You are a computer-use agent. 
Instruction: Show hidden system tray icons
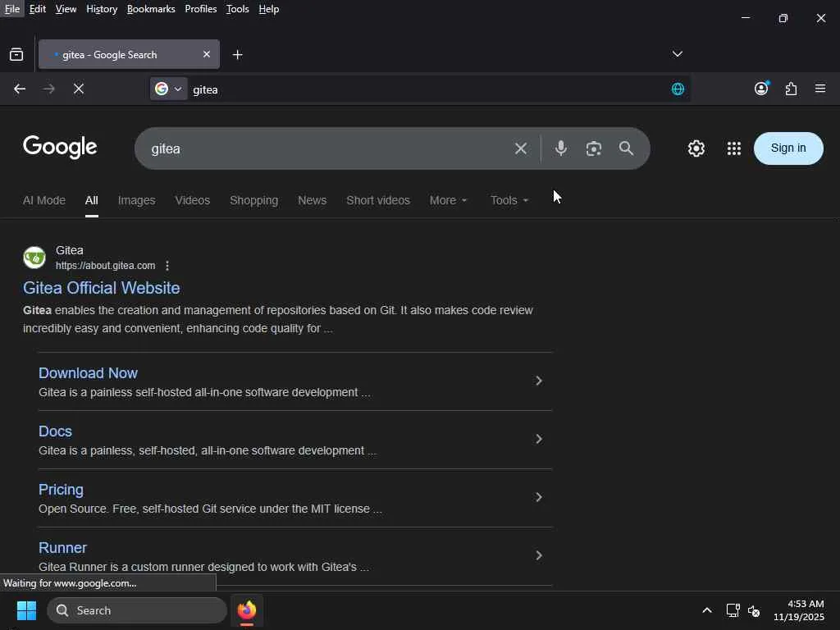[707, 610]
